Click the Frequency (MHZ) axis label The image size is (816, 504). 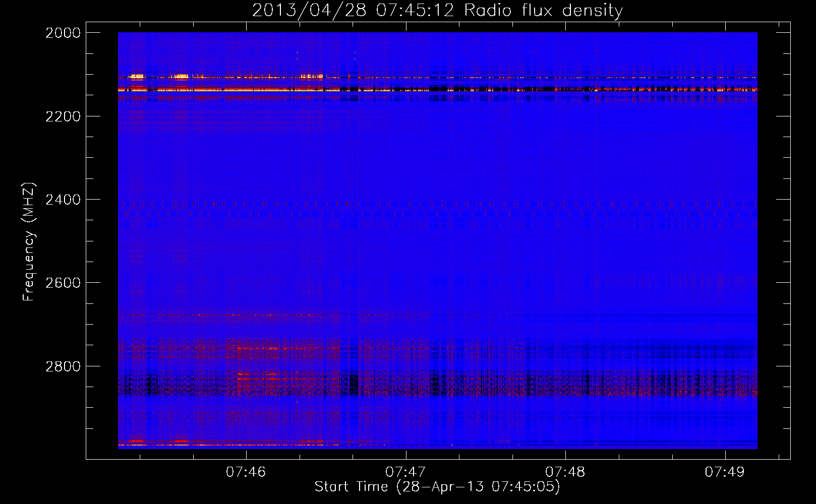(29, 242)
